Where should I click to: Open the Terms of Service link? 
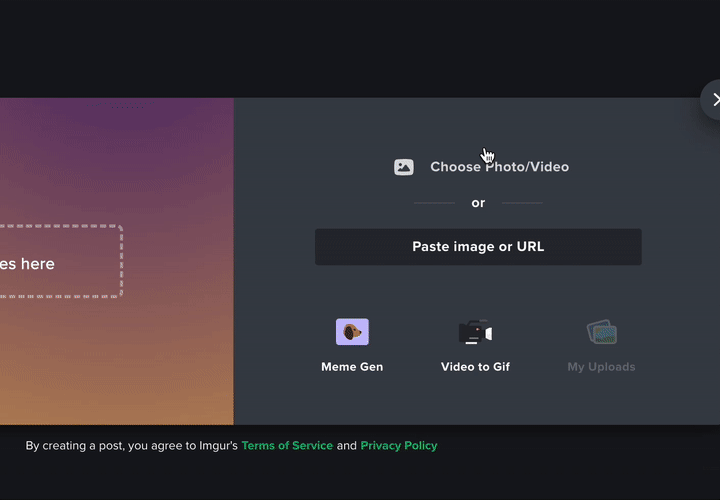click(x=287, y=446)
